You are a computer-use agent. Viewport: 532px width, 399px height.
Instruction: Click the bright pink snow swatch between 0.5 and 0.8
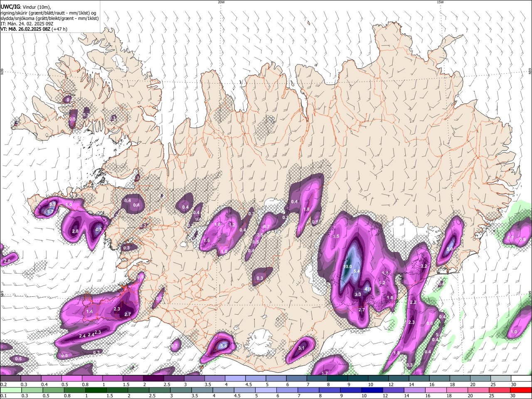(x=71, y=378)
